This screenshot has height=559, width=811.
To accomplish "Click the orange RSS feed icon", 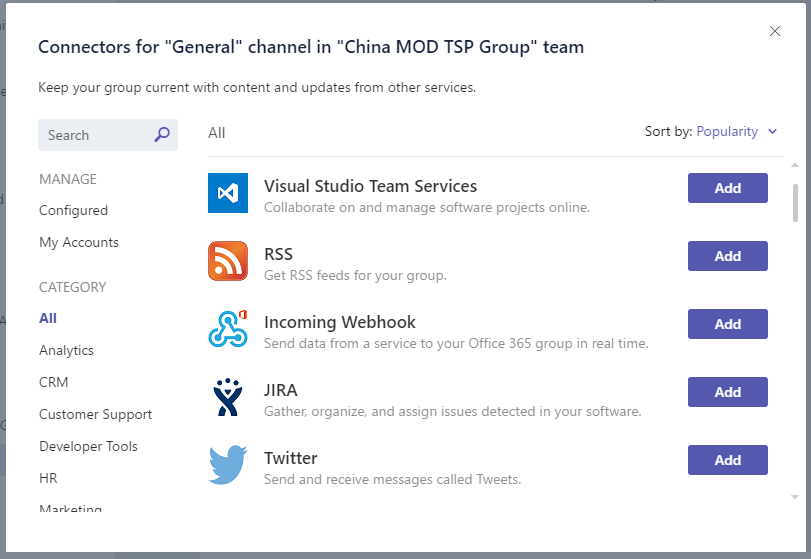I will point(228,261).
